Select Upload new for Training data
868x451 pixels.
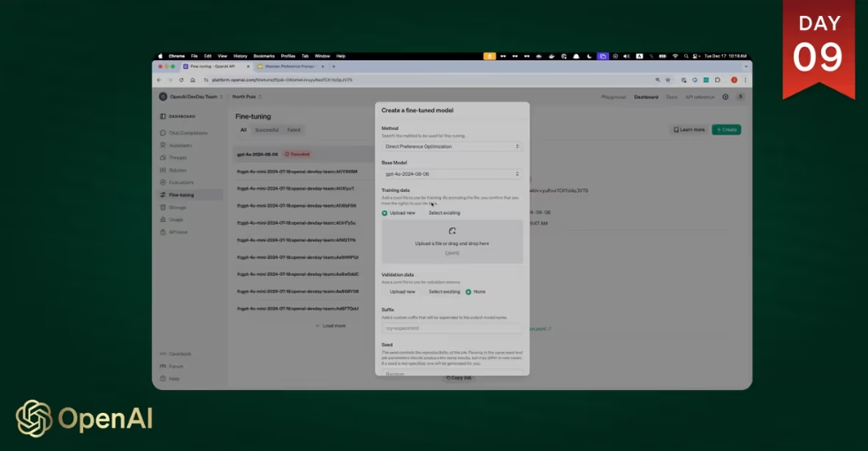coord(385,213)
